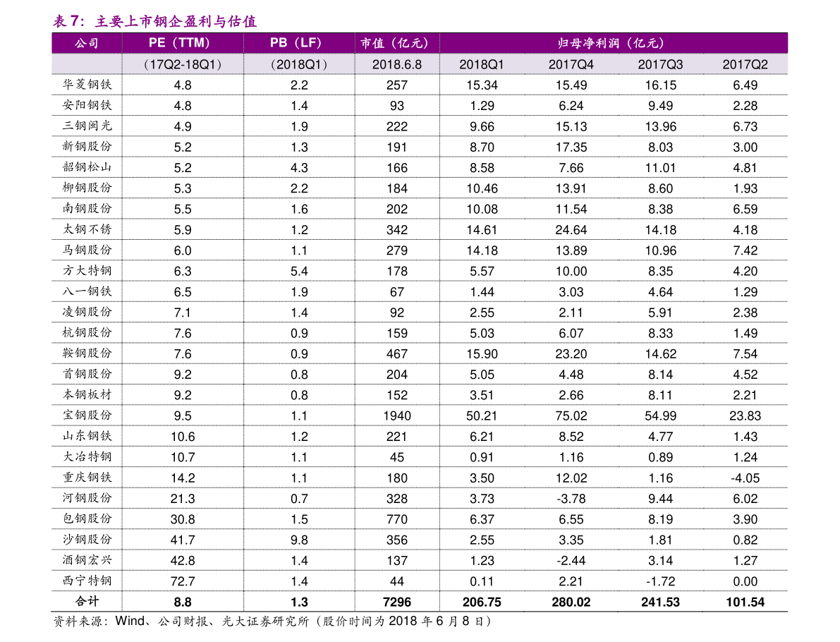Click the PB (LF) column header

299,43
